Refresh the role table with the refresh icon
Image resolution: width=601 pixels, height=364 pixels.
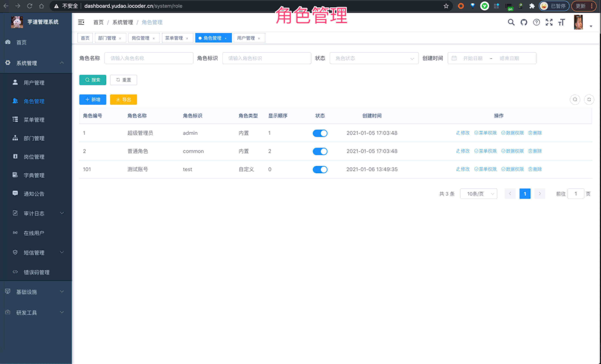coord(589,99)
